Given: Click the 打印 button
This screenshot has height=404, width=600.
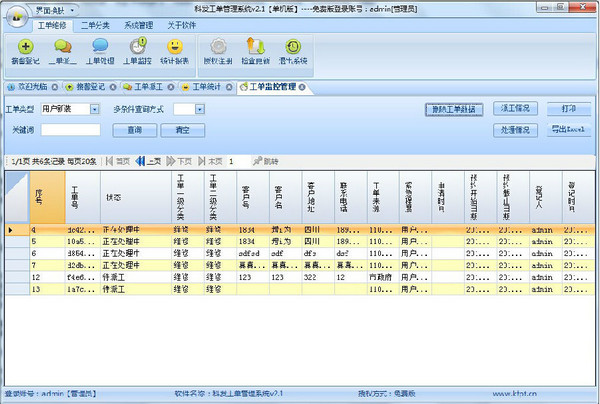Looking at the screenshot, I should pos(568,108).
